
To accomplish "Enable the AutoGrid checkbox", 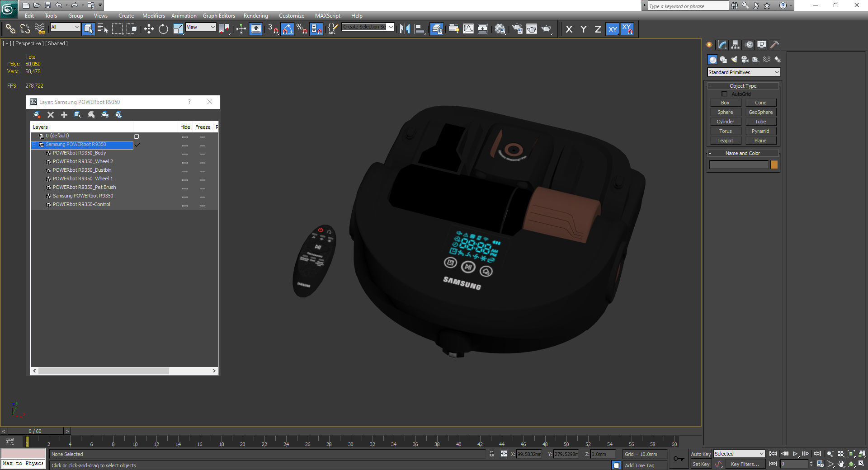I will (x=724, y=94).
